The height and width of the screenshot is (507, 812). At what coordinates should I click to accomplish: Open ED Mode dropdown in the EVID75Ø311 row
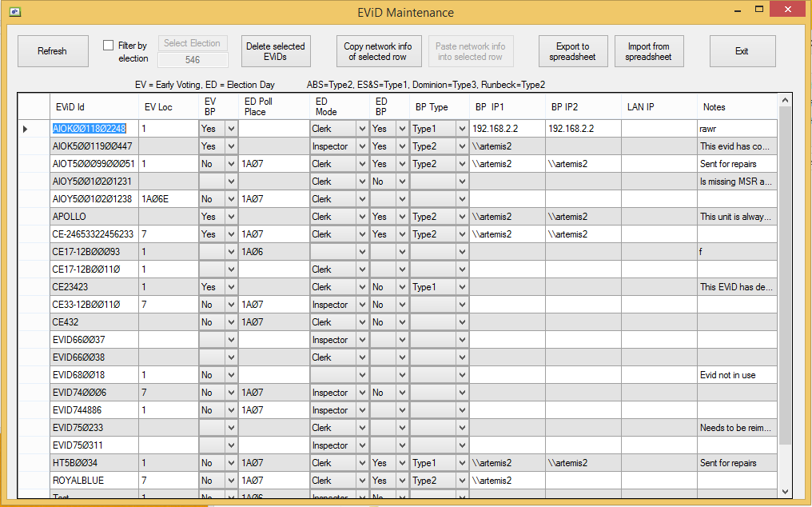tap(363, 445)
